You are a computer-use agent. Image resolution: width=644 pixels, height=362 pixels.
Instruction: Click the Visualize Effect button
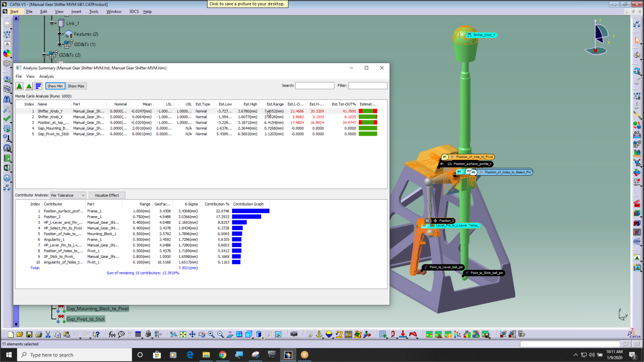tap(107, 195)
